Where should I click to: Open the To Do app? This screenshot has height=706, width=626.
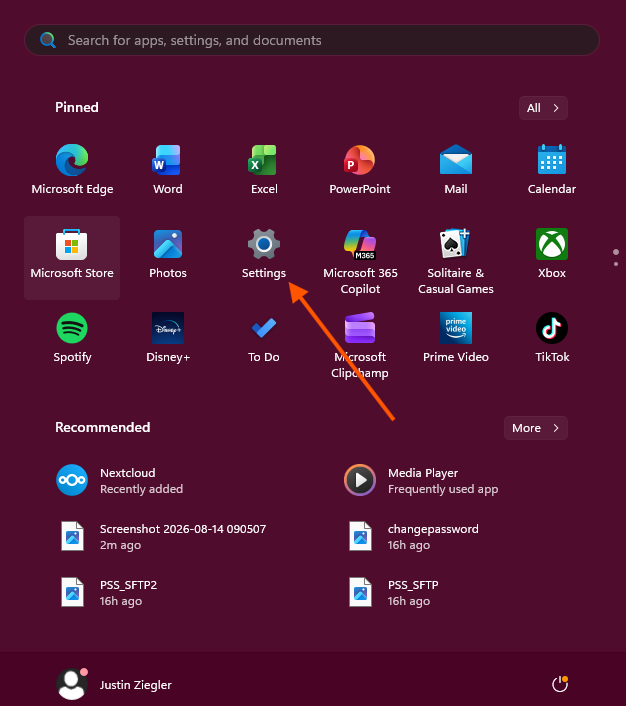coord(264,341)
